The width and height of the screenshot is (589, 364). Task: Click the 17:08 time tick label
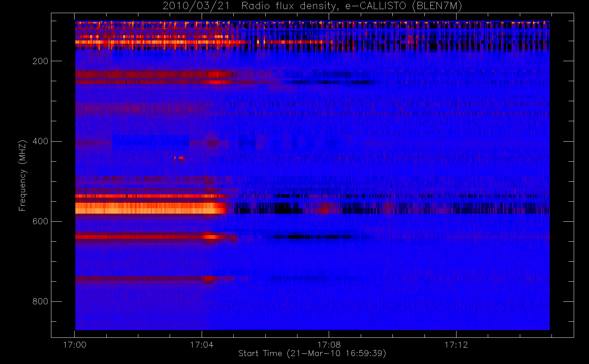(x=329, y=345)
